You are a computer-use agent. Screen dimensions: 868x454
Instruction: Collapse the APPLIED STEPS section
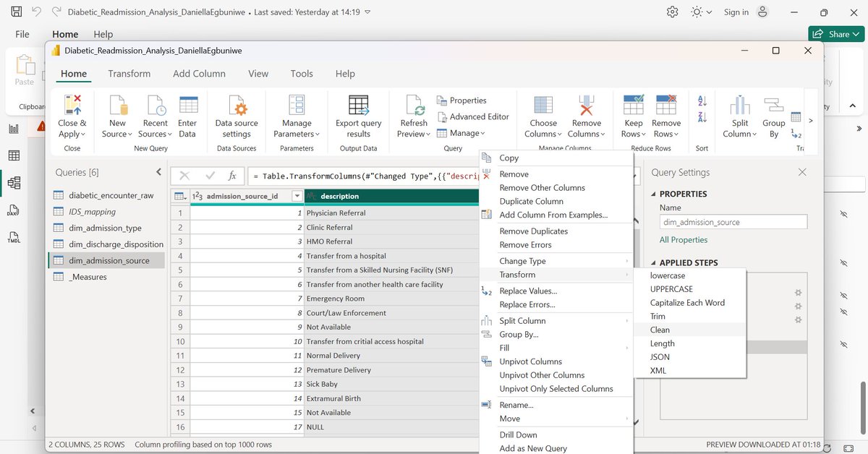click(x=655, y=262)
